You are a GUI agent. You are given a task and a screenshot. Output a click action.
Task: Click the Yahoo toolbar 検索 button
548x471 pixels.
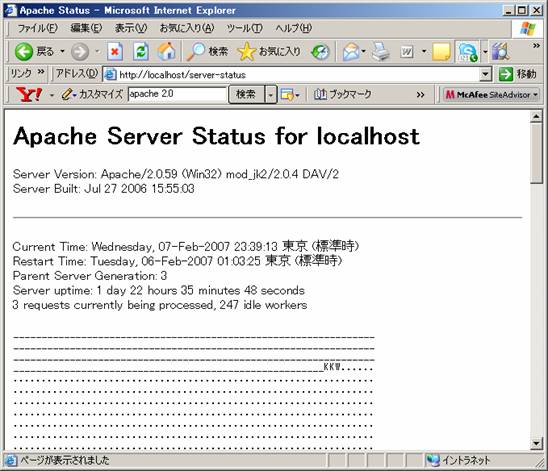[x=246, y=94]
